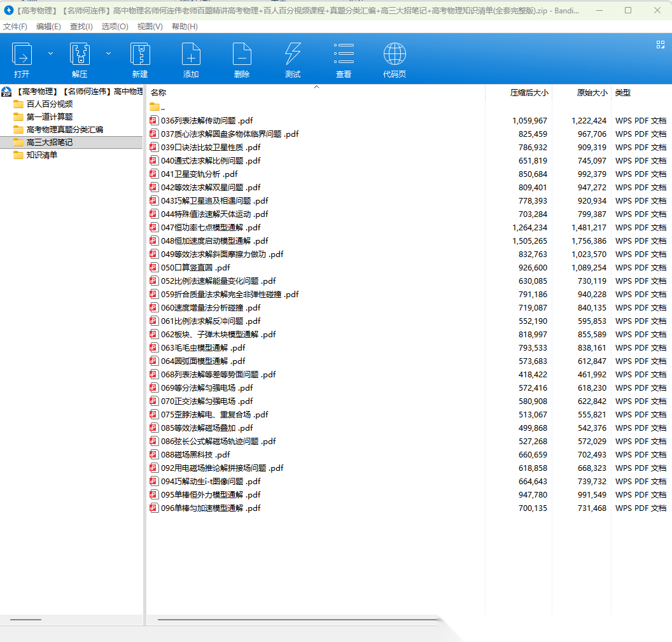The height and width of the screenshot is (642, 672).
Task: Click the 测试 (Test) lightning icon
Action: point(293,55)
